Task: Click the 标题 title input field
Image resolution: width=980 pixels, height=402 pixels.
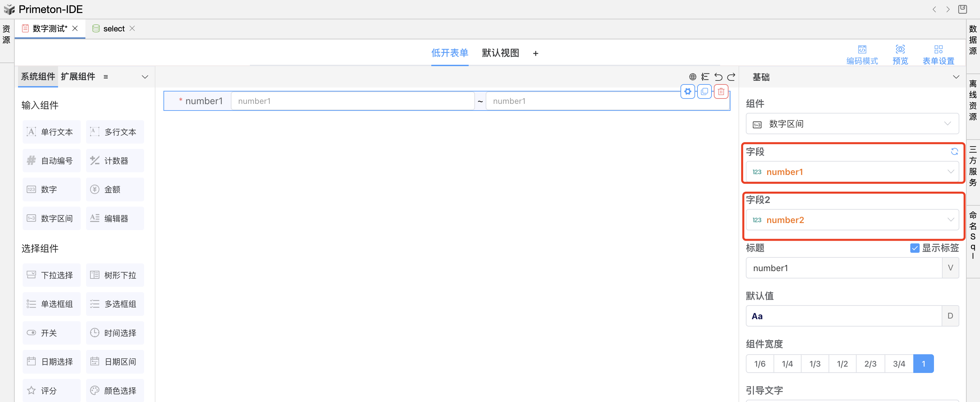Action: (x=844, y=268)
